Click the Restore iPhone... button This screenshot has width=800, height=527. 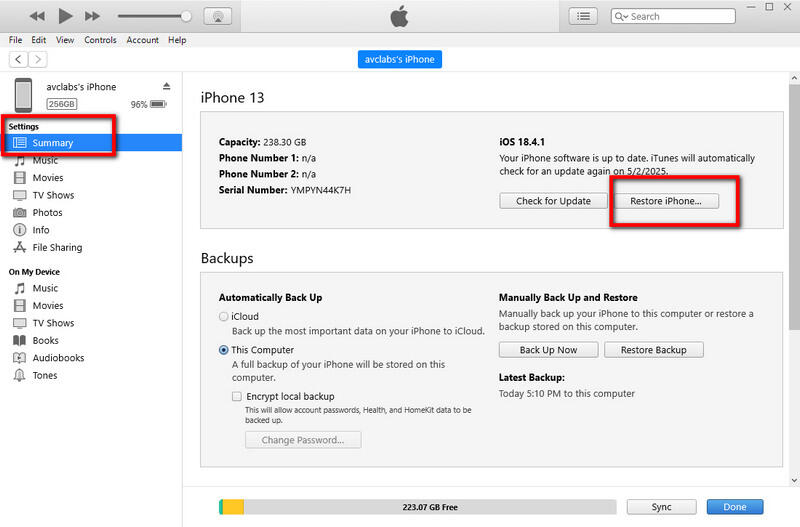click(x=666, y=201)
